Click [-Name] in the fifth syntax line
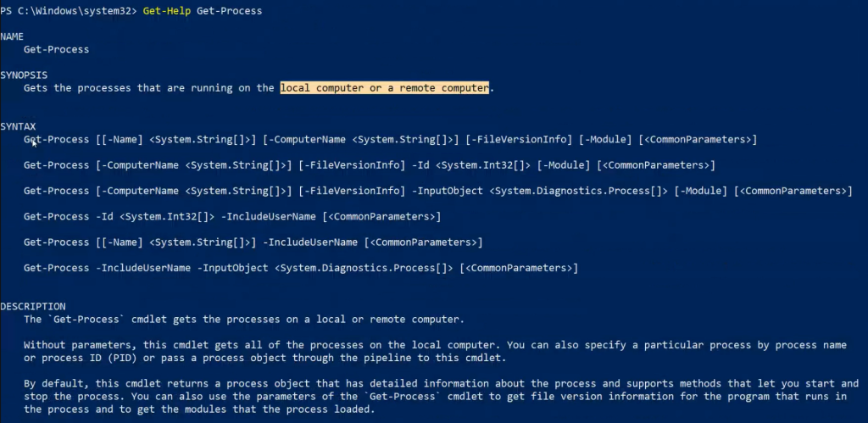 tap(121, 242)
